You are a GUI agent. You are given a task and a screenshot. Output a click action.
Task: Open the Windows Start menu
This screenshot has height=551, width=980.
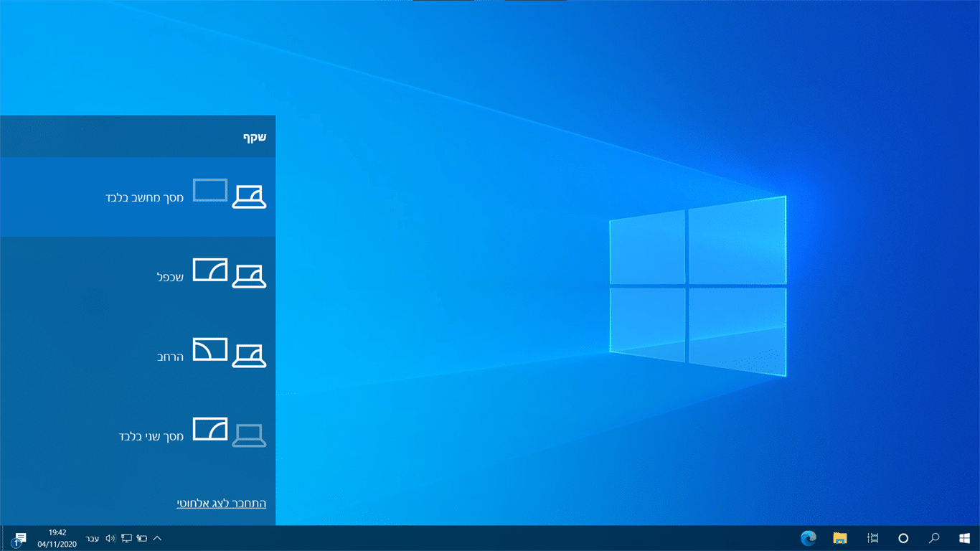(x=964, y=538)
